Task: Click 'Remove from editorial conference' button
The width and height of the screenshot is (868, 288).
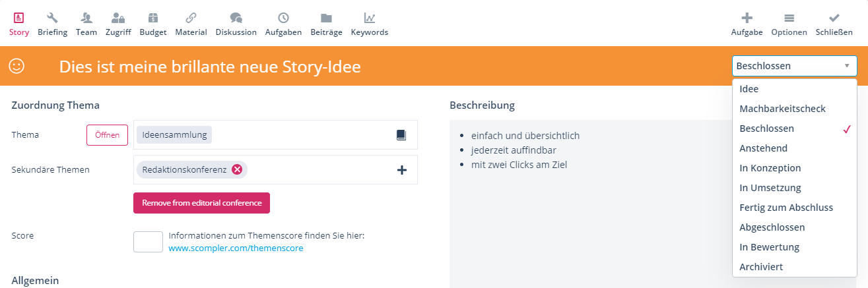Action: pos(201,203)
